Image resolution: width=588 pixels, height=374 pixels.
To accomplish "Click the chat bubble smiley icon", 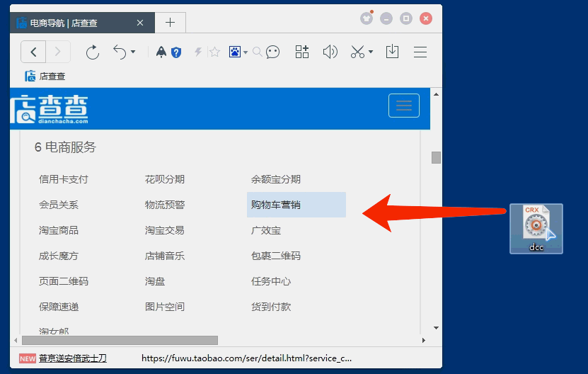I will [x=272, y=52].
